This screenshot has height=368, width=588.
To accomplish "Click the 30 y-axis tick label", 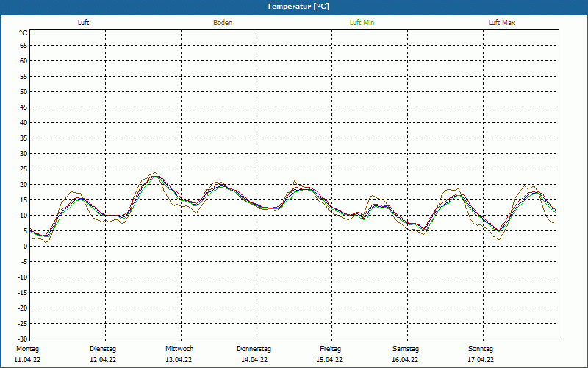I will pyautogui.click(x=24, y=154).
